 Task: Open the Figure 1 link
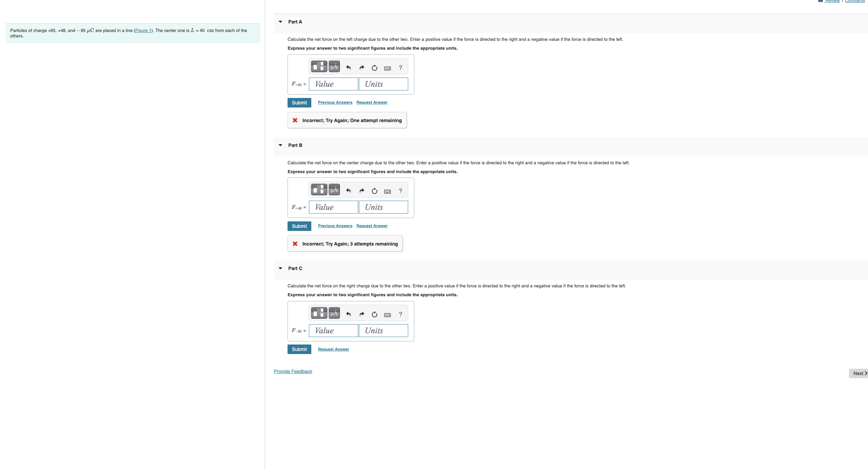[x=143, y=30]
